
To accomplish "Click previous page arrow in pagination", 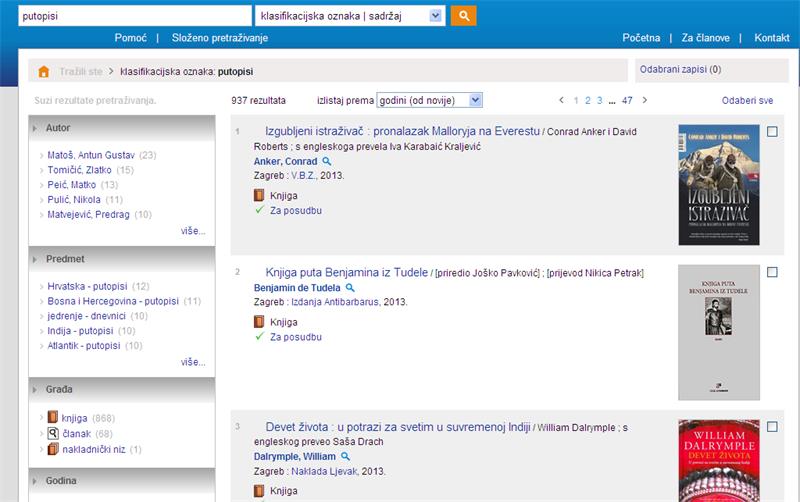I will (561, 100).
